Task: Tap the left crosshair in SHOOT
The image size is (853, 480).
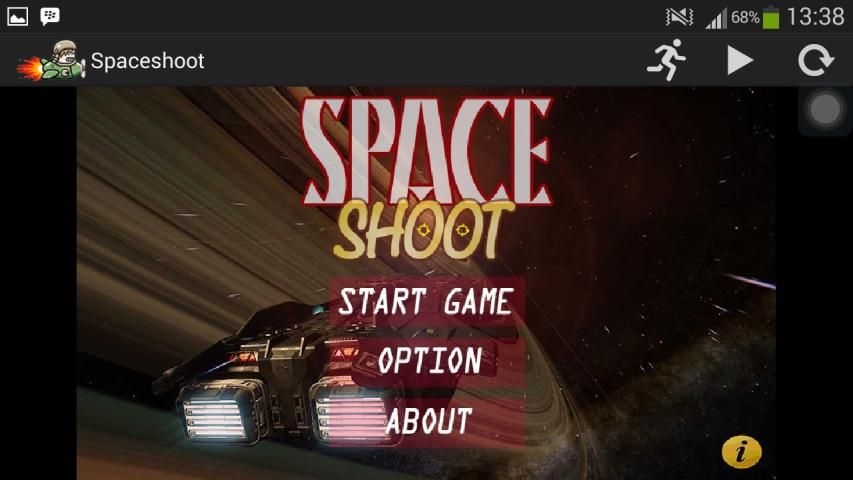Action: coord(423,231)
